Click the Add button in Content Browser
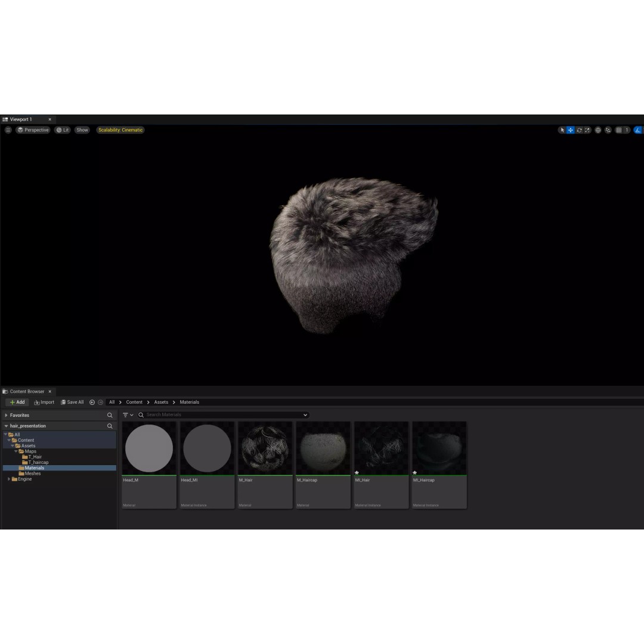Screen dimensions: 644x644 click(x=17, y=402)
